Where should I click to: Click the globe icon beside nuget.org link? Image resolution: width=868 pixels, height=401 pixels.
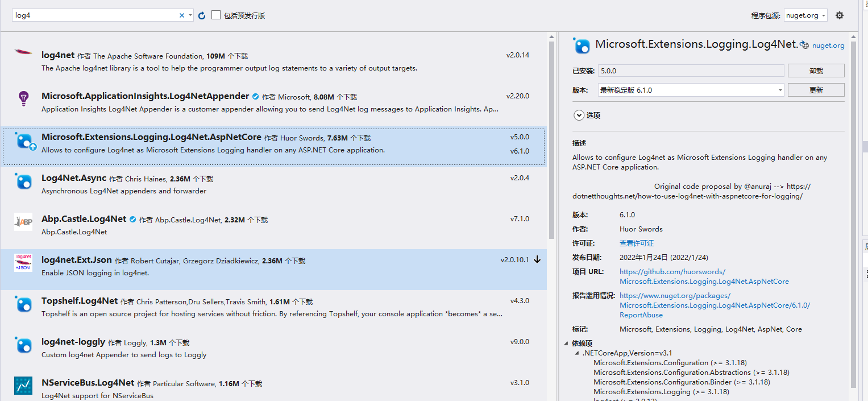(805, 46)
